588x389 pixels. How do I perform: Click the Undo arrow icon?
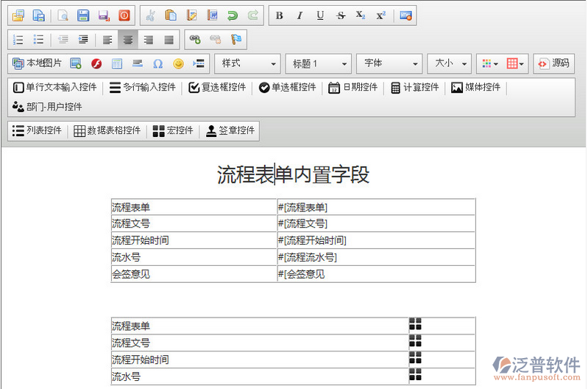tap(233, 15)
